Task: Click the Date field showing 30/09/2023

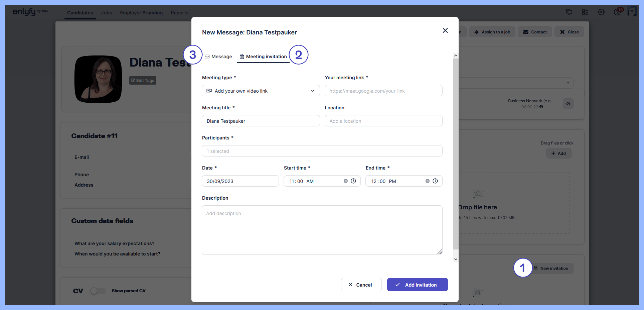Action: [240, 181]
